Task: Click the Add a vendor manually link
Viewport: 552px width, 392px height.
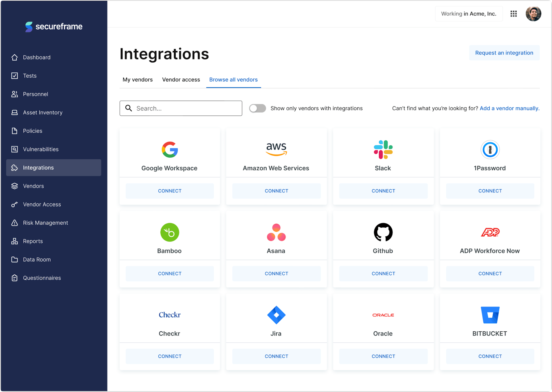Action: click(x=509, y=108)
